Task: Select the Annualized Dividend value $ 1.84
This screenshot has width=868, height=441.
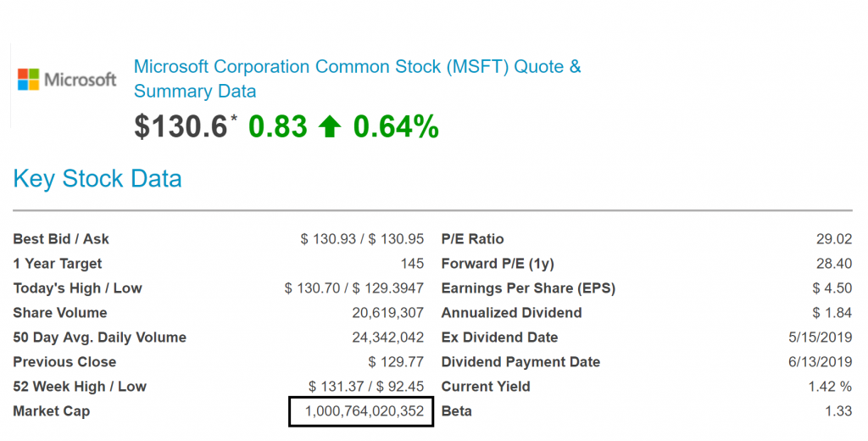Action: tap(832, 312)
